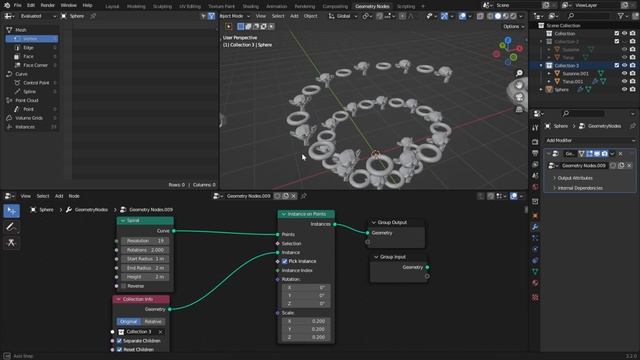Click End Radius field on Spiral node
Screen dimensions: 640x360
145,268
